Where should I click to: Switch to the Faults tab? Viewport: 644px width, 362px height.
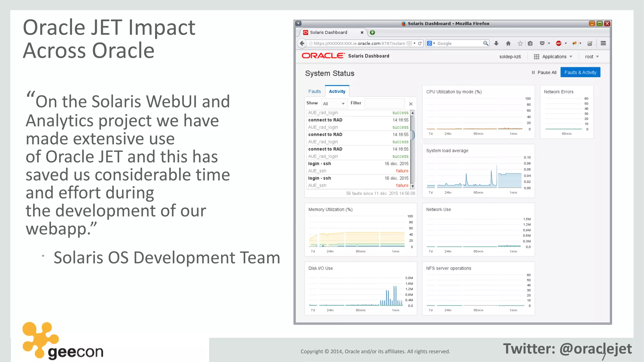pos(314,91)
